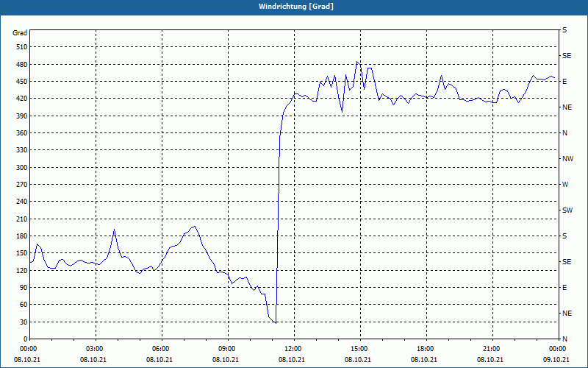The height and width of the screenshot is (368, 588).
Task: Select the 180 axis value
Action: 22,236
